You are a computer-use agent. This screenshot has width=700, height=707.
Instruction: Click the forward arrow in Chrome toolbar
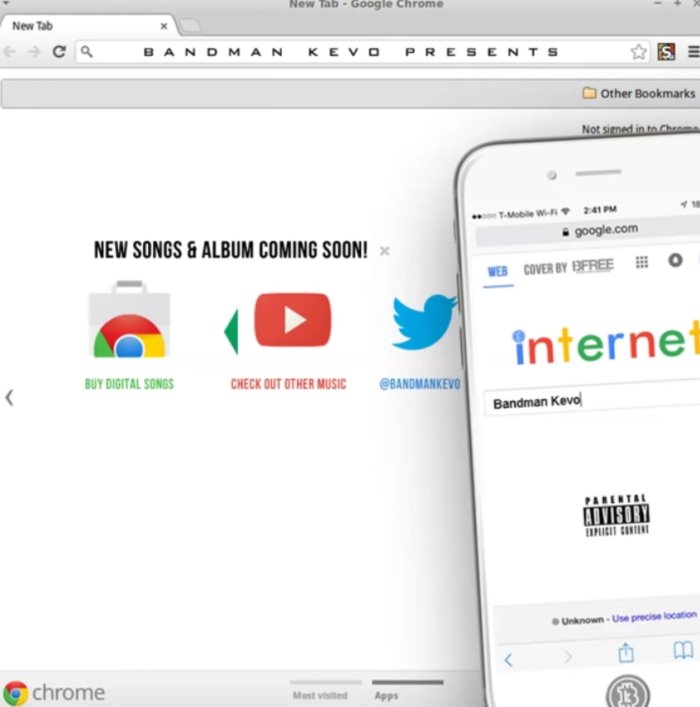(x=34, y=52)
